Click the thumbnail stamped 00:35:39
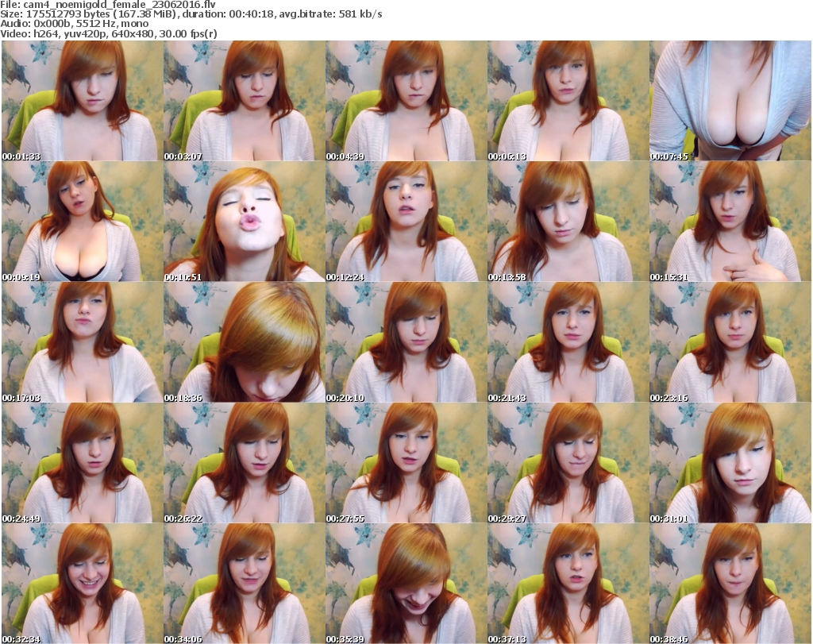This screenshot has height=644, width=813. [406, 584]
